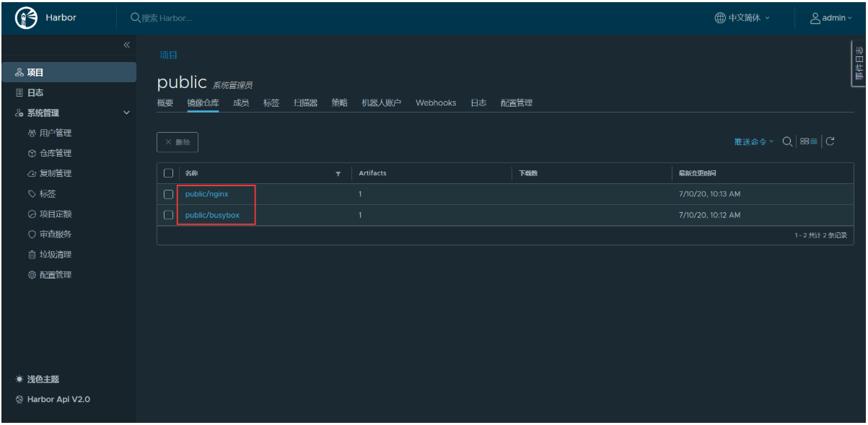868x425 pixels.
Task: Switch to card view icon
Action: tap(804, 141)
